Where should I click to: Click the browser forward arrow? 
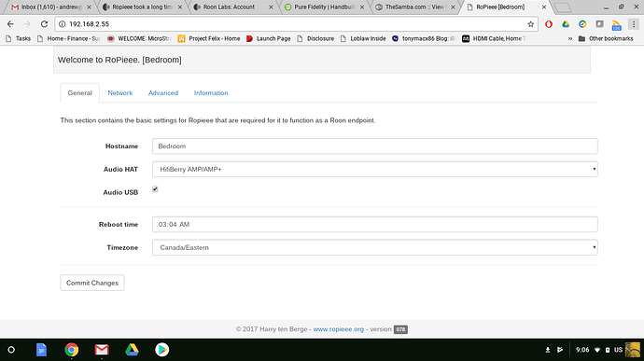(x=27, y=24)
